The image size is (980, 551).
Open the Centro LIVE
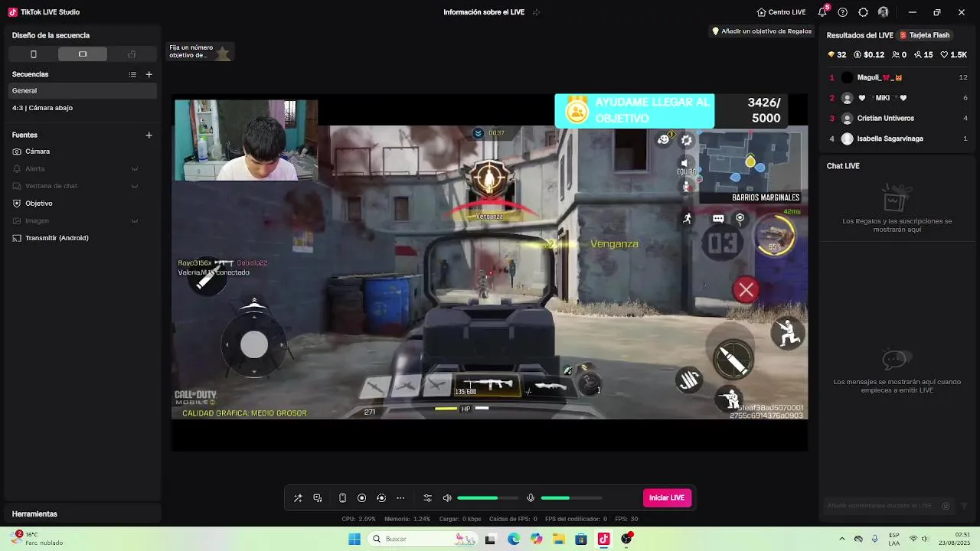[781, 12]
